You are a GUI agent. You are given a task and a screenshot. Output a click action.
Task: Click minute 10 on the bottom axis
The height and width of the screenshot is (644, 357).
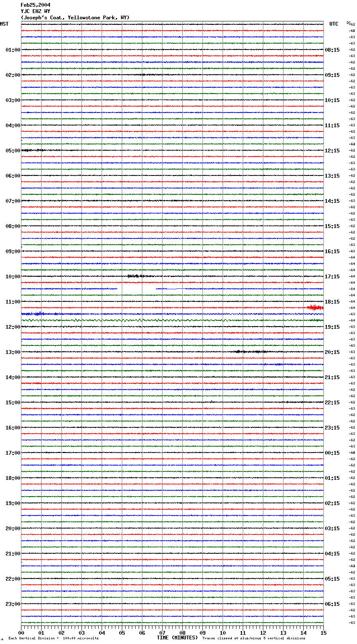coord(223,633)
